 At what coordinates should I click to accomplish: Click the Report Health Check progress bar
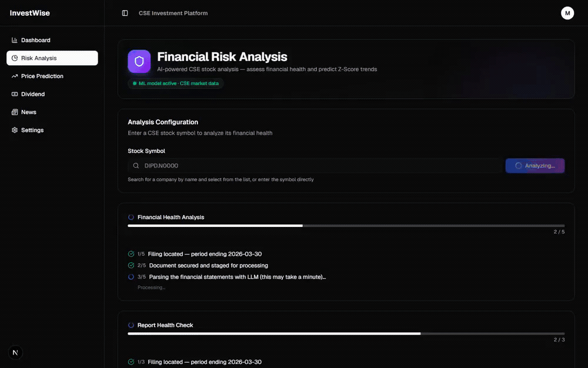[x=346, y=333]
